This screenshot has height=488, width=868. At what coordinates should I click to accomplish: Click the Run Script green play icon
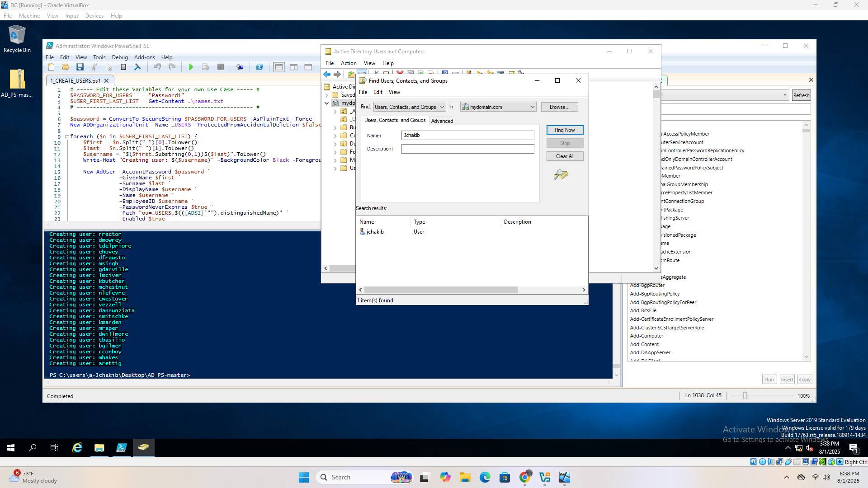click(x=191, y=67)
